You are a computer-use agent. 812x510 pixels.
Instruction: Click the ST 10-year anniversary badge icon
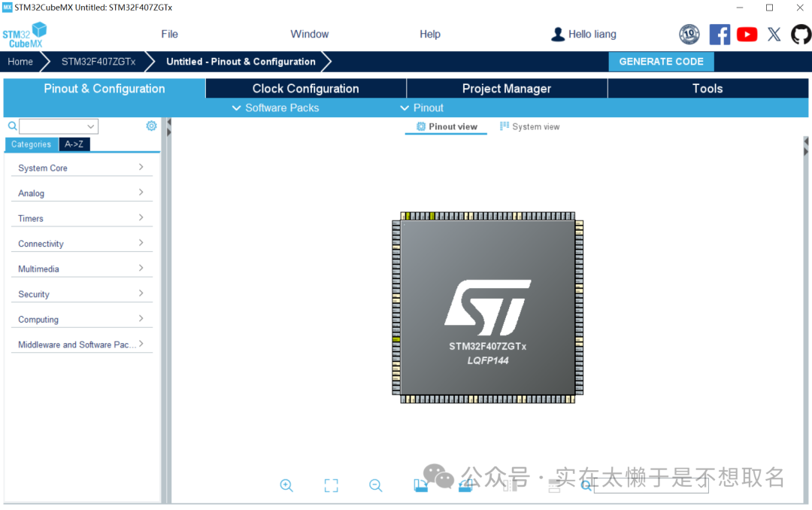pyautogui.click(x=689, y=35)
